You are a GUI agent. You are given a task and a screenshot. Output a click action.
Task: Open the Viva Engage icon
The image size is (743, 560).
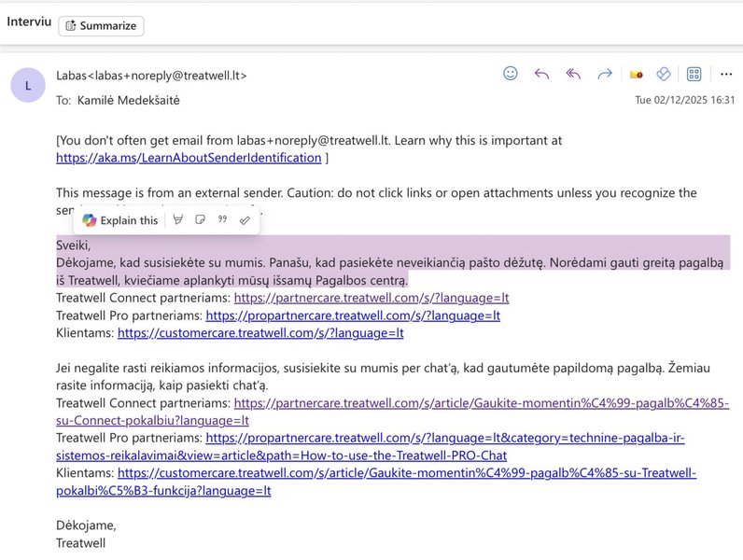664,74
